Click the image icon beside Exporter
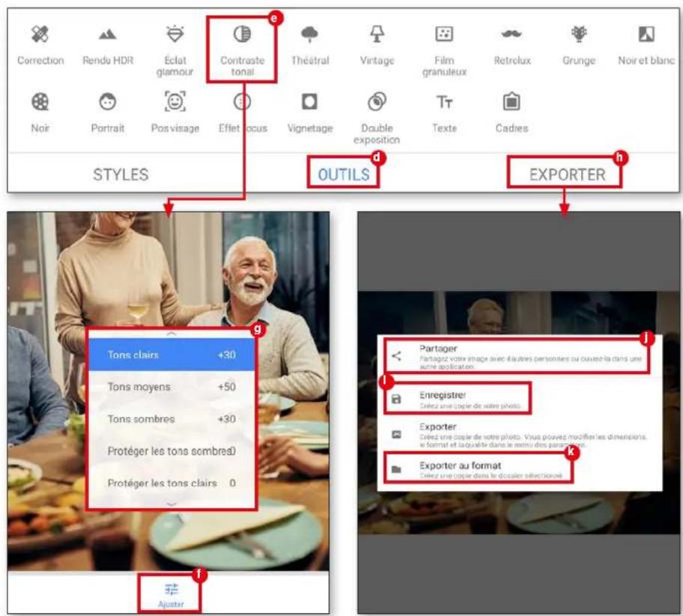Screen dimensions: 683x616 point(396,434)
